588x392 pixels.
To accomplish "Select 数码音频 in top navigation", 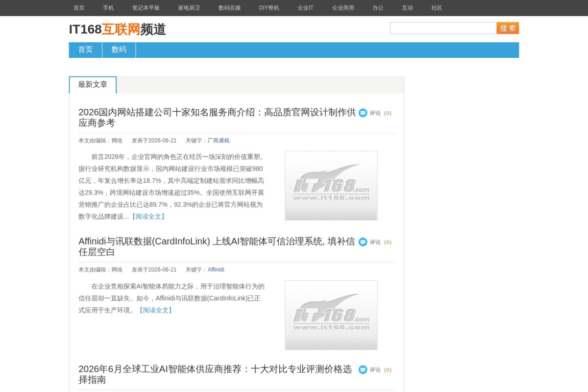I will click(x=229, y=8).
